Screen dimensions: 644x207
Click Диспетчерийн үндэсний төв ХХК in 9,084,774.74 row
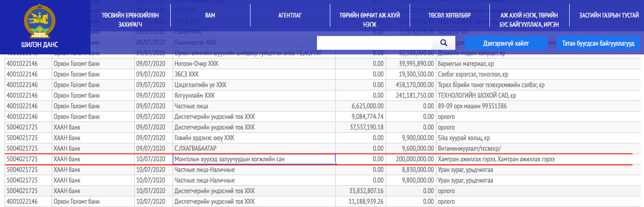pyautogui.click(x=215, y=117)
